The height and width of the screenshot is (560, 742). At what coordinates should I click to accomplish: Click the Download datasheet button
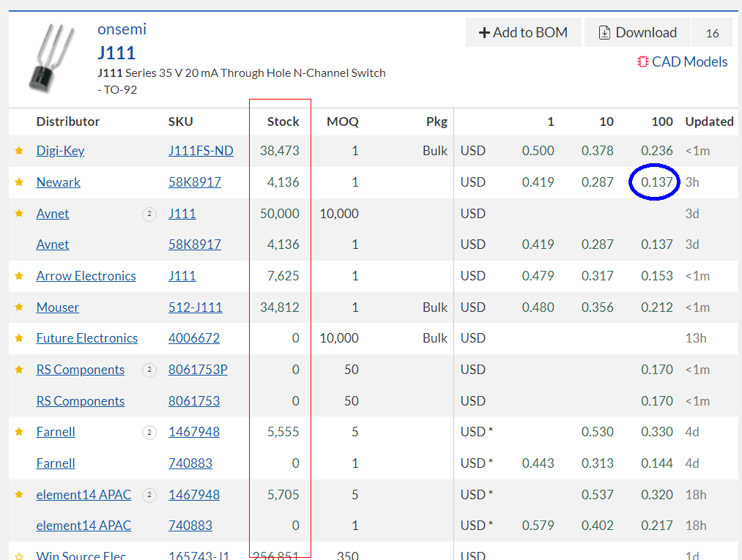pos(638,33)
